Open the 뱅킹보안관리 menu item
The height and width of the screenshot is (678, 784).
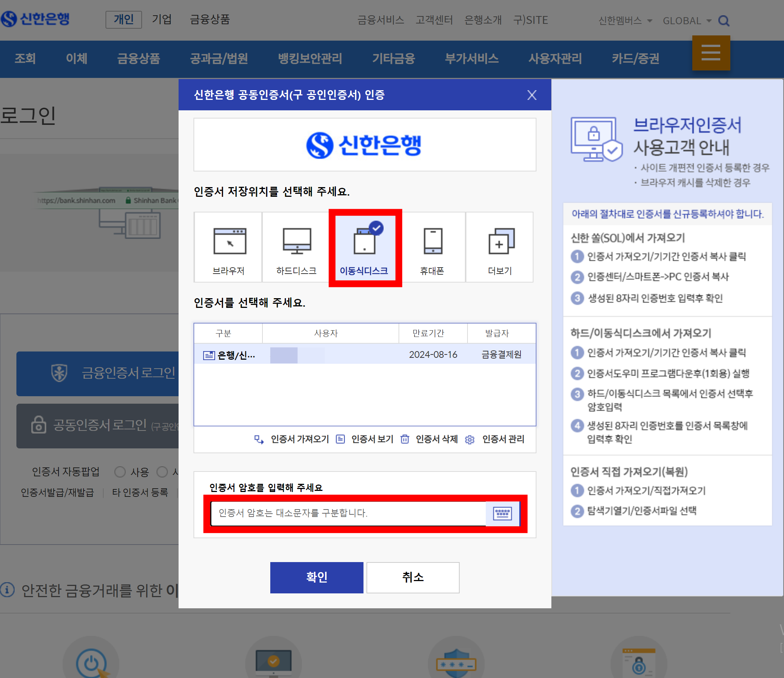coord(309,59)
